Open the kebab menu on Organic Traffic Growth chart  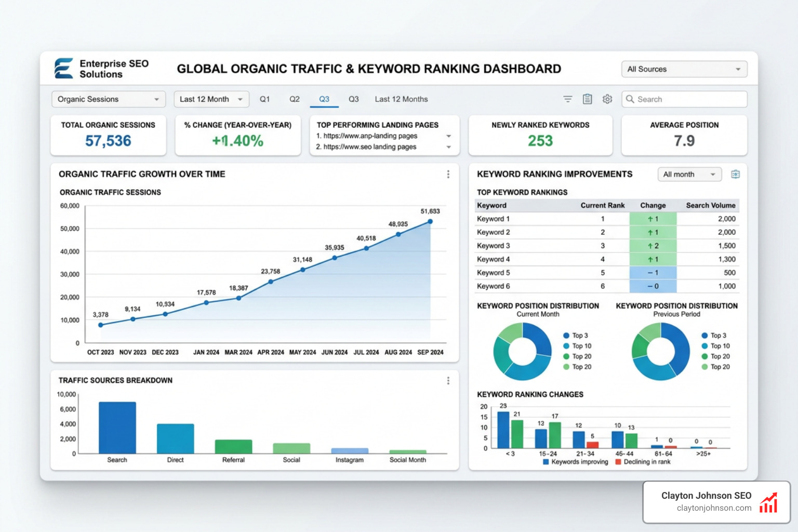pyautogui.click(x=448, y=174)
